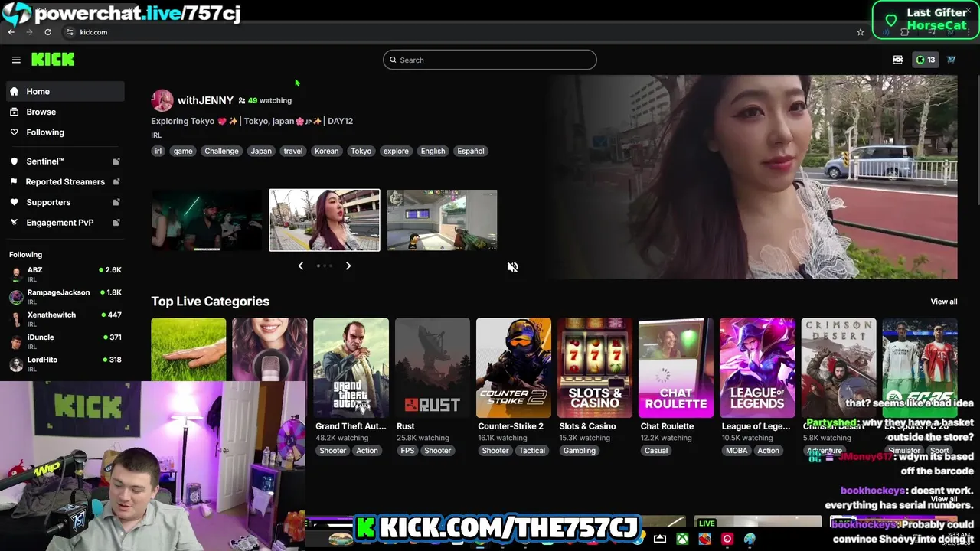Click the Tactical tag under Counter-Strike 2
The height and width of the screenshot is (551, 980).
pyautogui.click(x=532, y=451)
